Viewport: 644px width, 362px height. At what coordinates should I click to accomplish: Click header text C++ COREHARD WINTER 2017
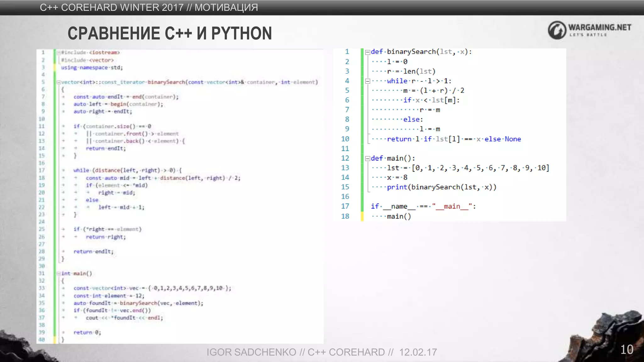tap(112, 7)
